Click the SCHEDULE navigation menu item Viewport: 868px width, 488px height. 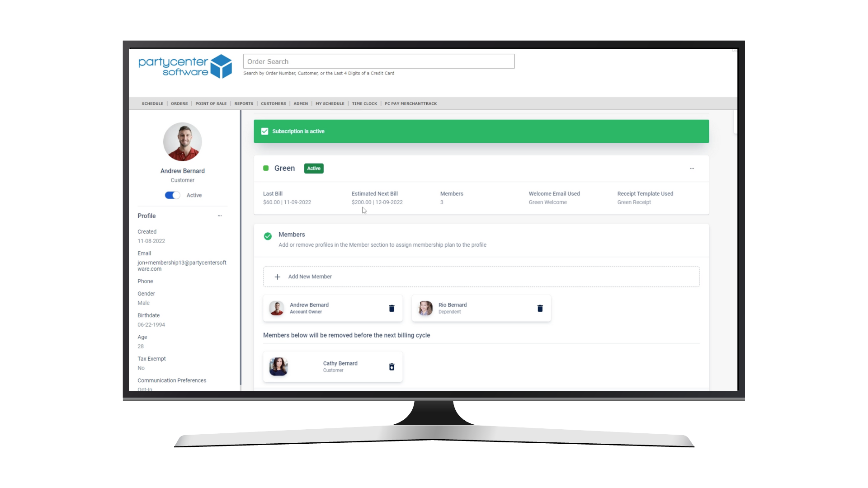click(x=152, y=103)
